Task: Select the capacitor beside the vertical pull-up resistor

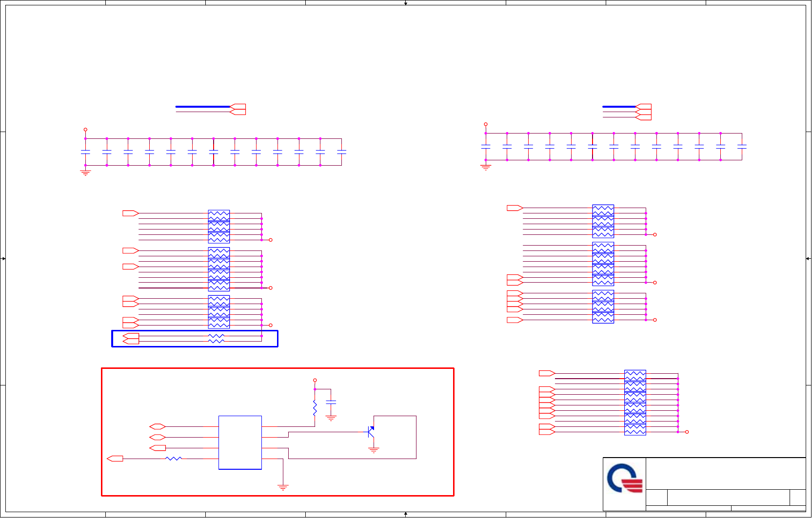Action: coord(331,402)
